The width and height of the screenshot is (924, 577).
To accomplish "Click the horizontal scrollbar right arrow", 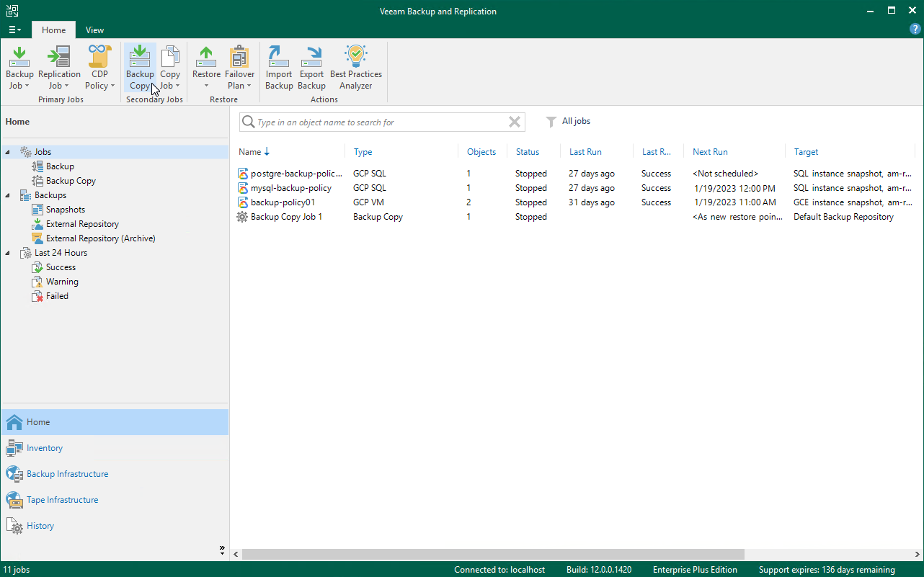I will 918,554.
